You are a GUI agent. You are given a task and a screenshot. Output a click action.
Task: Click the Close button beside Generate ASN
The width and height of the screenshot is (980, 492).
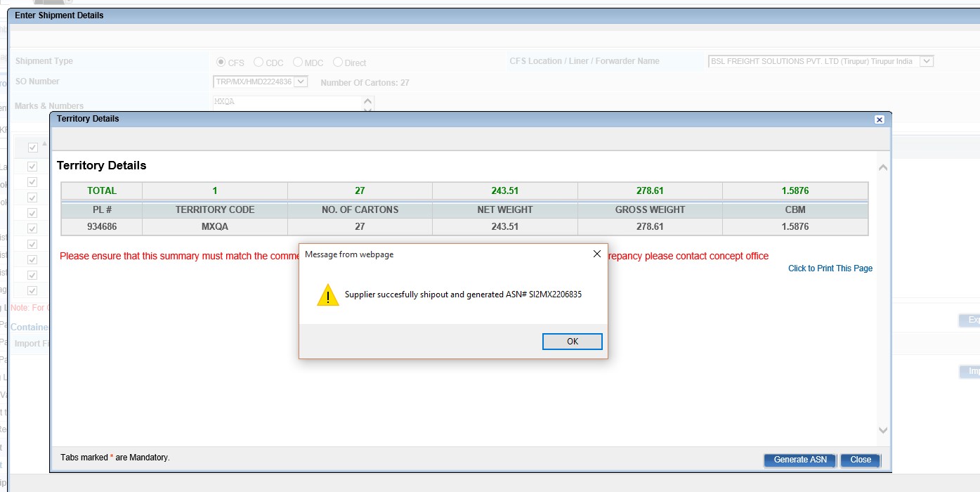(x=860, y=460)
